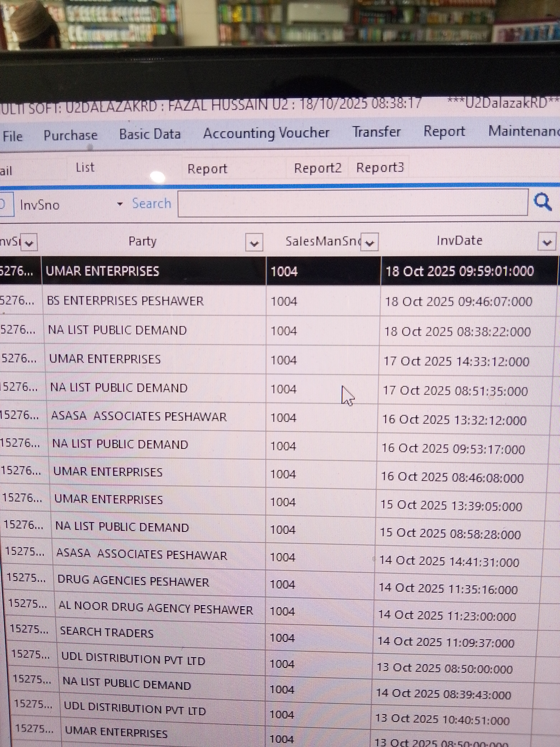Select the BS ENTERPRISES PESHAWER row
Screen dimensions: 560x747
tap(125, 301)
